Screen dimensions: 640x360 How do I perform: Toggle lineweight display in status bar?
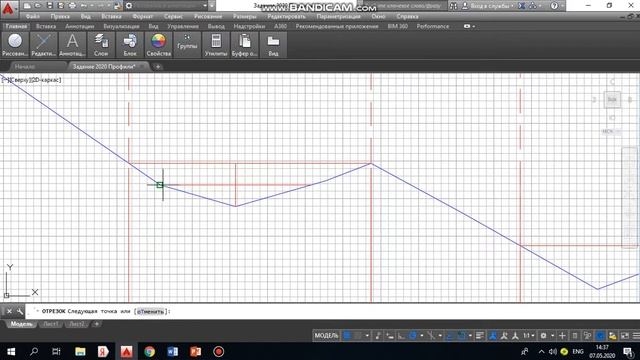(480, 336)
